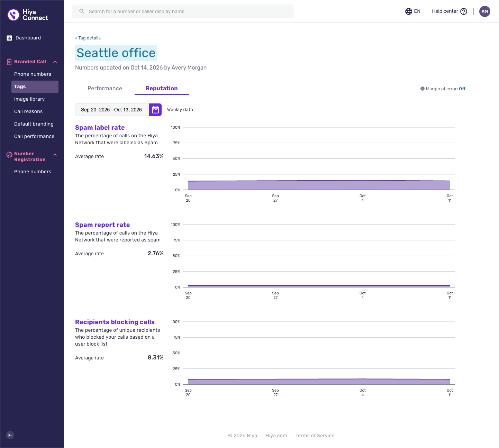Click the Spam label rate heading
Screen dimensions: 499x448
[x=100, y=128]
